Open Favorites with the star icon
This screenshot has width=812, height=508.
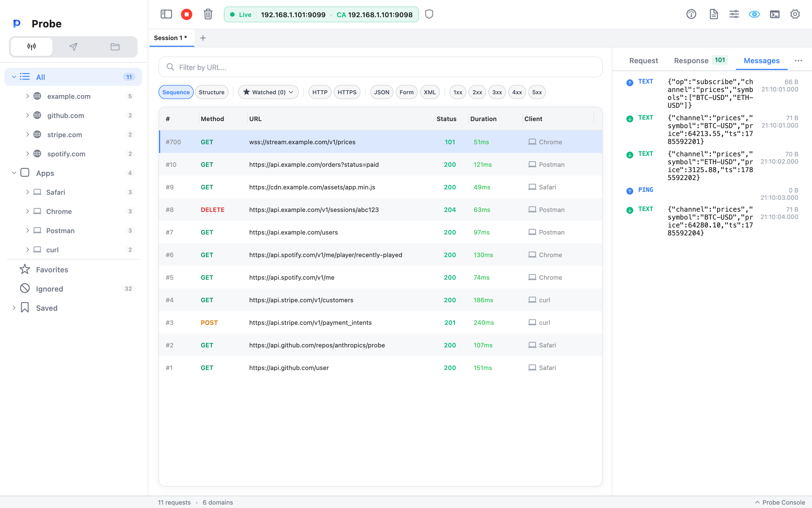tap(25, 270)
